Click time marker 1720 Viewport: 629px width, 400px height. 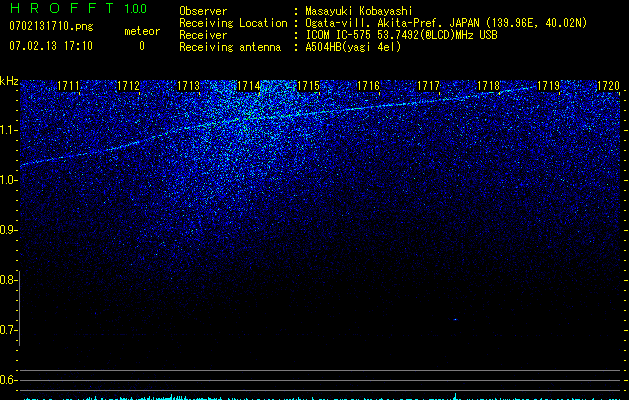pos(609,86)
